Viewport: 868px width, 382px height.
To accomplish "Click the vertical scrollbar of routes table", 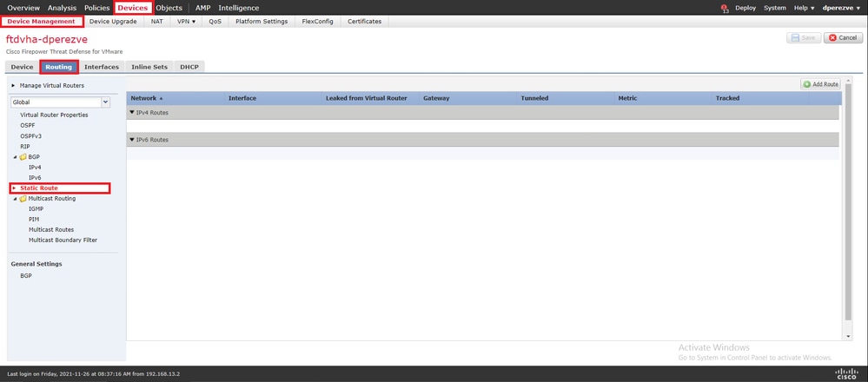I will [x=848, y=201].
